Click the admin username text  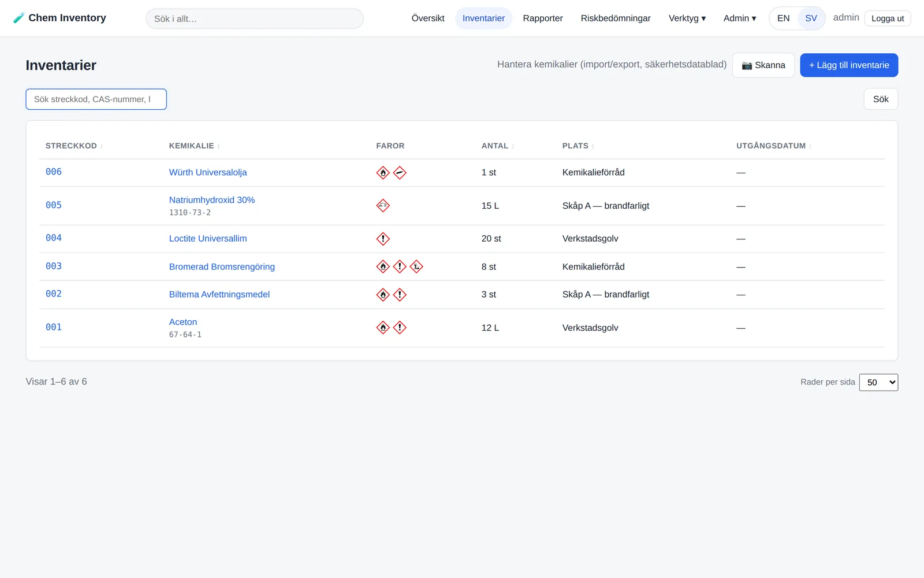click(x=846, y=18)
